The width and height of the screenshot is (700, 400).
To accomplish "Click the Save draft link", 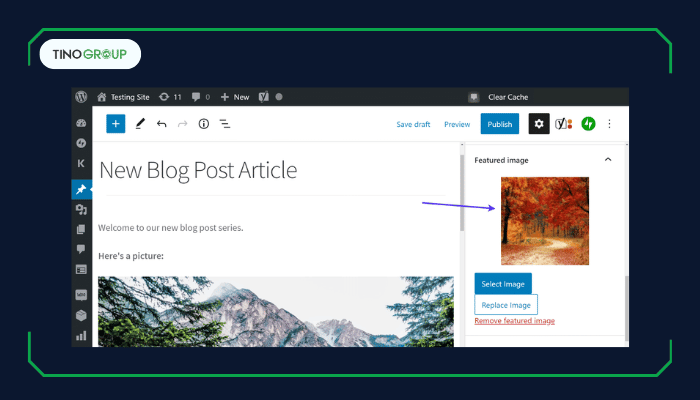I will (x=413, y=124).
